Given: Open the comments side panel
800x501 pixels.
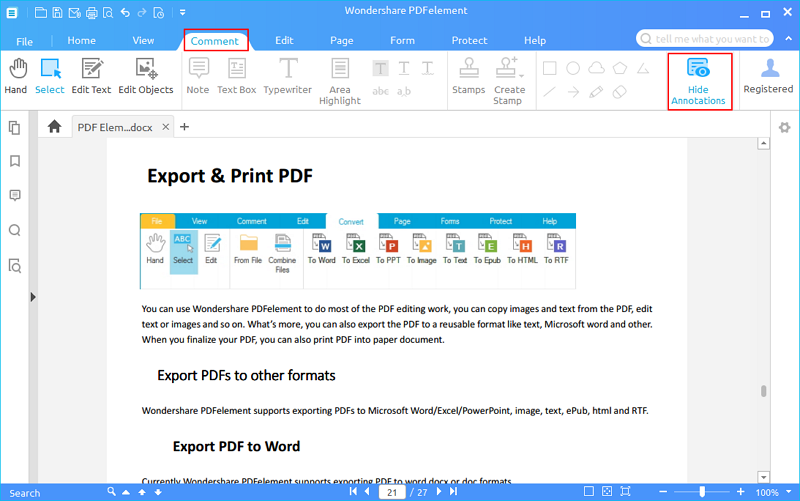Looking at the screenshot, I should point(15,195).
